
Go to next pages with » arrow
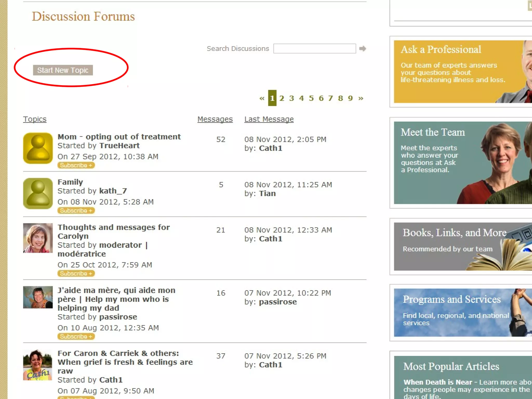[x=361, y=98]
